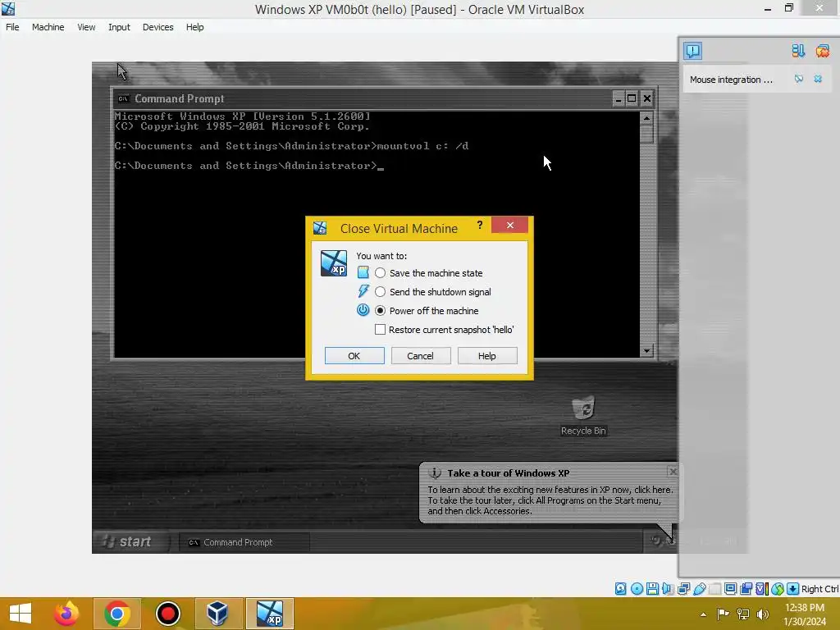Open the shared folders status indicator
Screen dimensions: 840x630
click(714, 589)
